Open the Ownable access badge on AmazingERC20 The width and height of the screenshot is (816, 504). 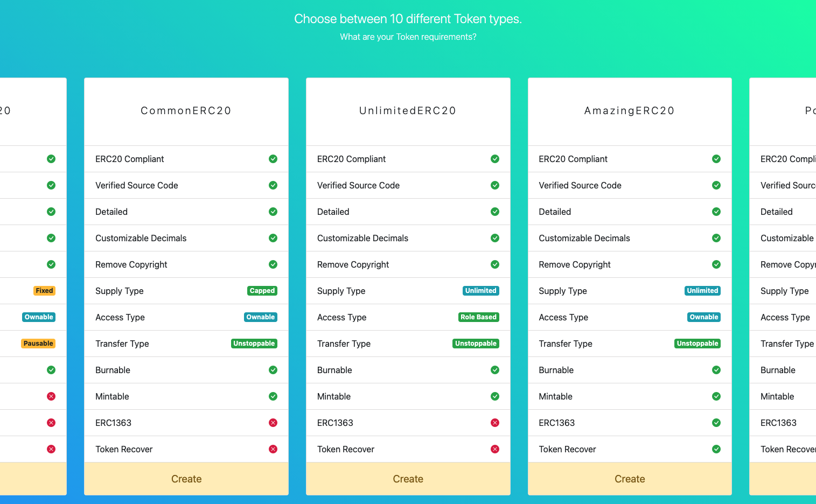tap(704, 317)
